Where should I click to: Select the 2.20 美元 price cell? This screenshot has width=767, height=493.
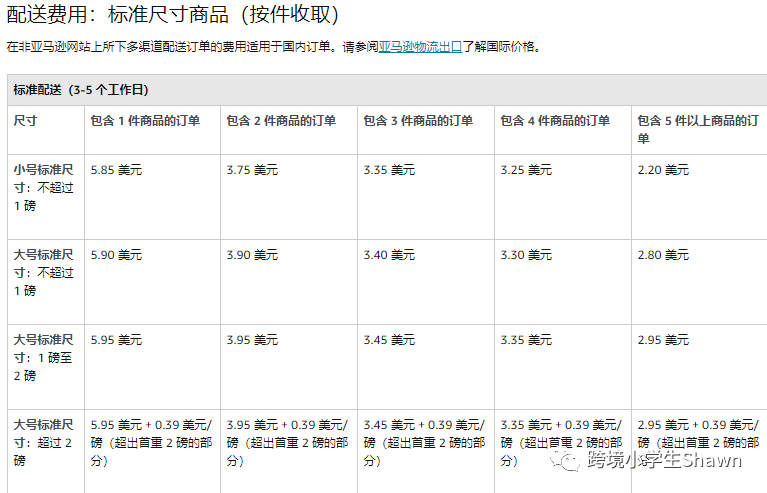tap(663, 170)
